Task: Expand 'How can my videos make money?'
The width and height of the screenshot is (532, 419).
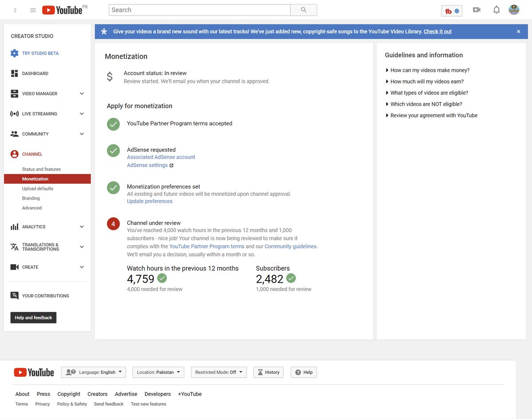Action: [x=427, y=70]
